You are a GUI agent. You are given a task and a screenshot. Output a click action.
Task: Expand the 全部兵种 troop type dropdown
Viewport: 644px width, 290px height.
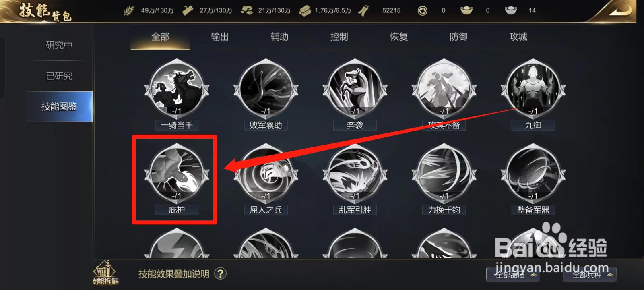pyautogui.click(x=590, y=275)
